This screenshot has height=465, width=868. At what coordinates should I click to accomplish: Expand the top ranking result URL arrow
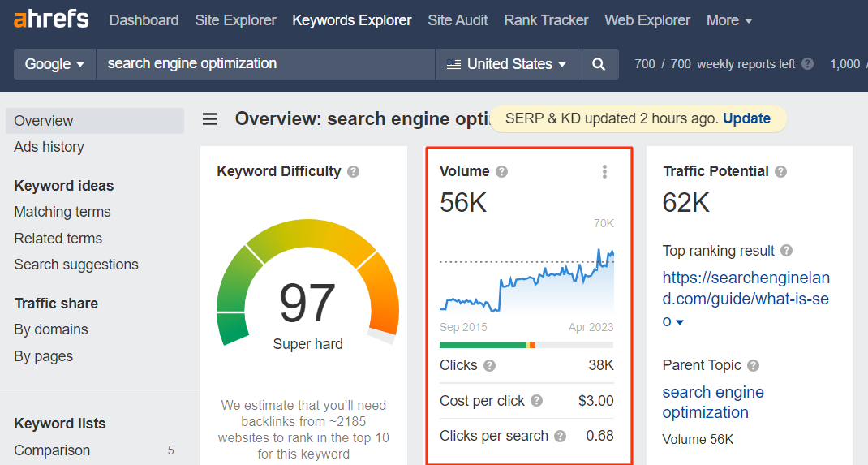coord(680,322)
